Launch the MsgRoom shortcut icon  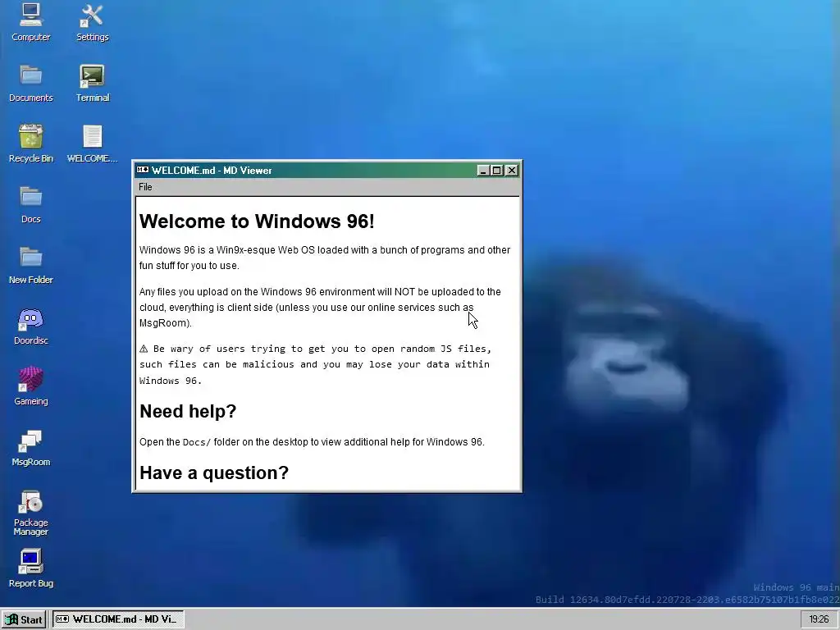(30, 447)
